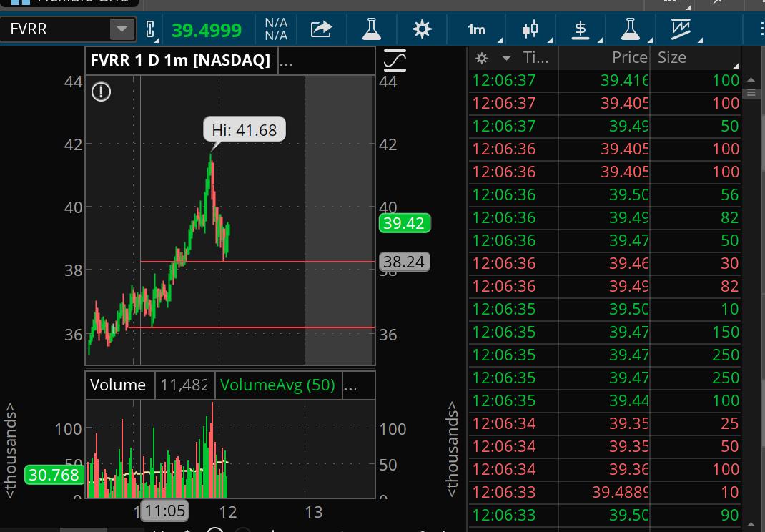
Task: Select the 39.416 trade at 12:06:37
Action: (605, 80)
